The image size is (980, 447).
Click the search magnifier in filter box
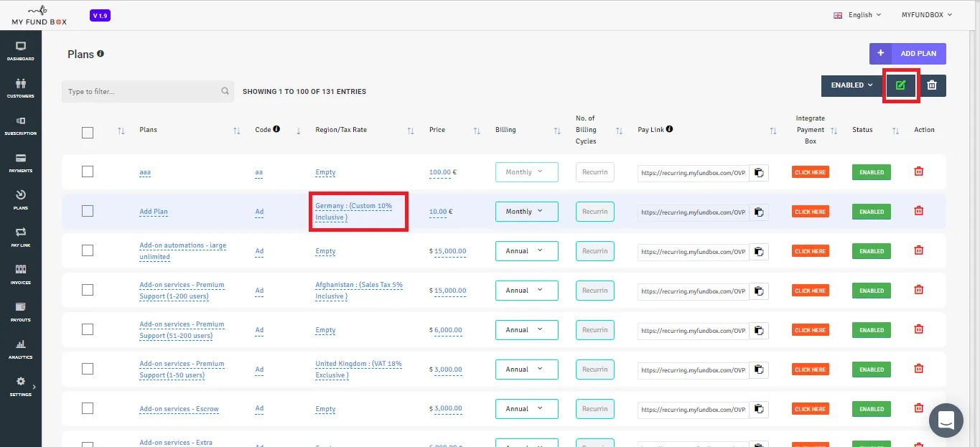click(225, 91)
